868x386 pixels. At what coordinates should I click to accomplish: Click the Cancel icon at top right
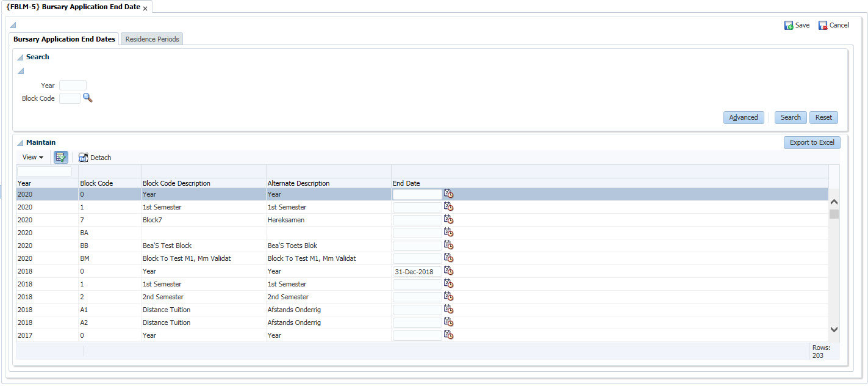(823, 26)
